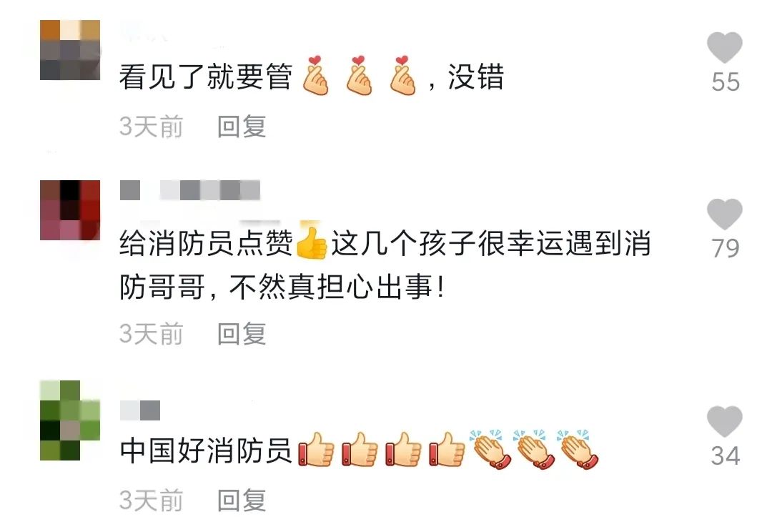Like the '中国好消防员' comment with heart icon
The height and width of the screenshot is (532, 772).
(x=725, y=422)
